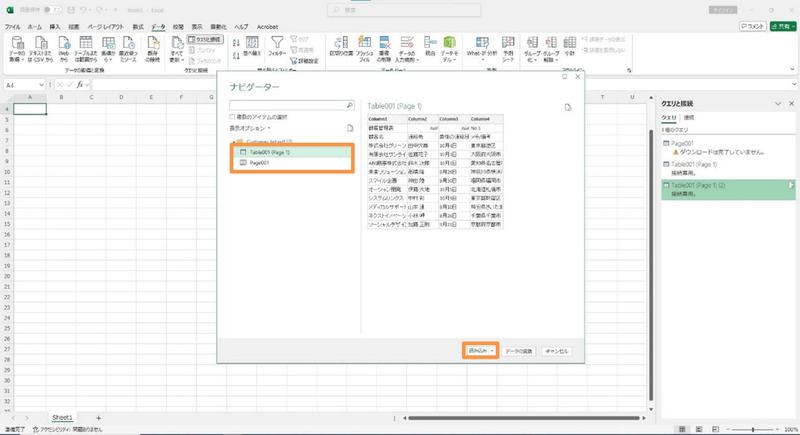This screenshot has width=800, height=435.
Task: Open the 読み込み button dropdown arrow
Action: 493,351
